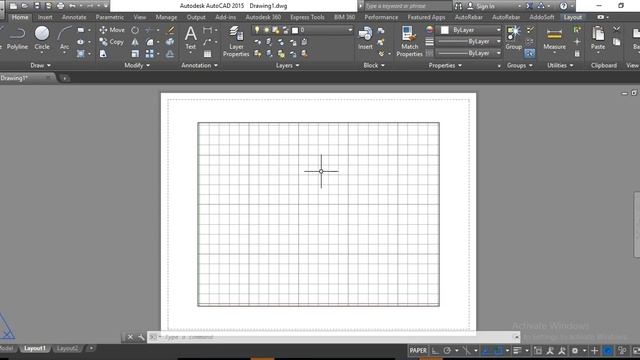Click the keyword search box
This screenshot has height=360, width=640.
click(x=407, y=6)
